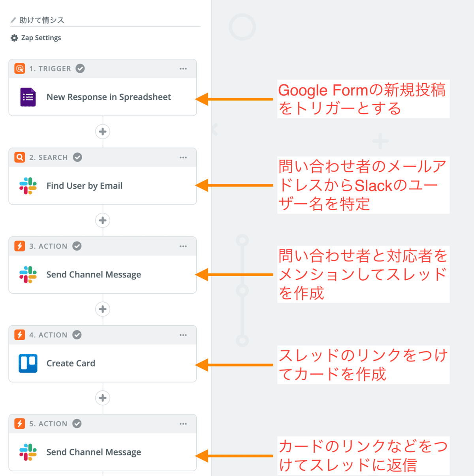
Task: Click the Trello icon in Create Card step
Action: coord(28,364)
